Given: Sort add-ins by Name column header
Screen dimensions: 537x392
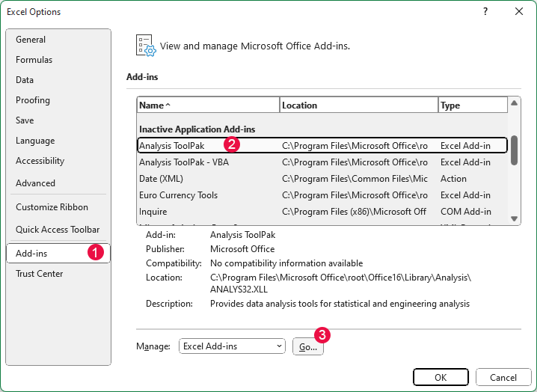Looking at the screenshot, I should tap(207, 105).
